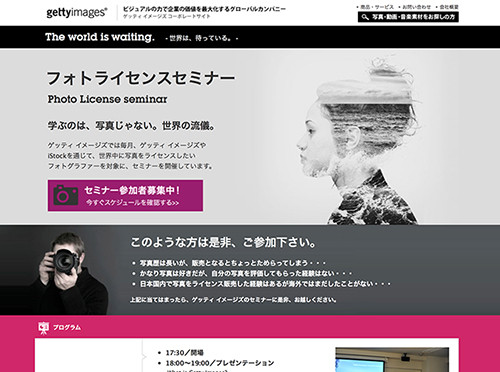The height and width of the screenshot is (372, 500).
Task: Open the 商品・サービス link
Action: coord(375,7)
